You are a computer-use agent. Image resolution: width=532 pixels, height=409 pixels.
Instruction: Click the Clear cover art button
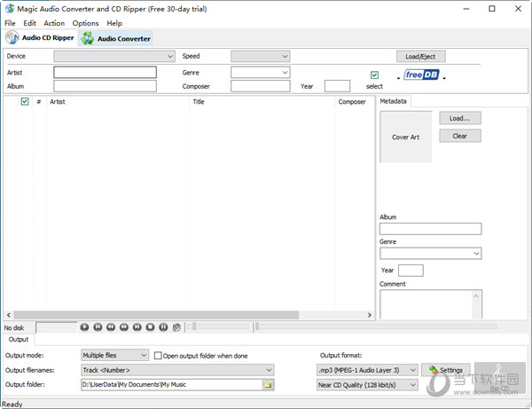tap(459, 136)
